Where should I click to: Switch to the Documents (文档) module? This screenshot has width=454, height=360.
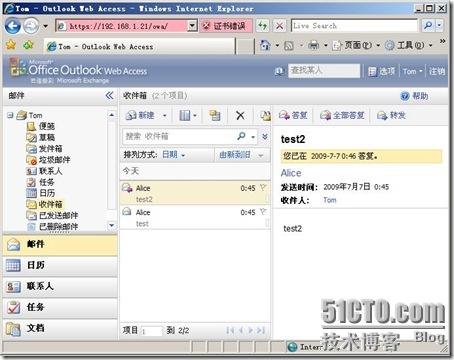(x=60, y=328)
